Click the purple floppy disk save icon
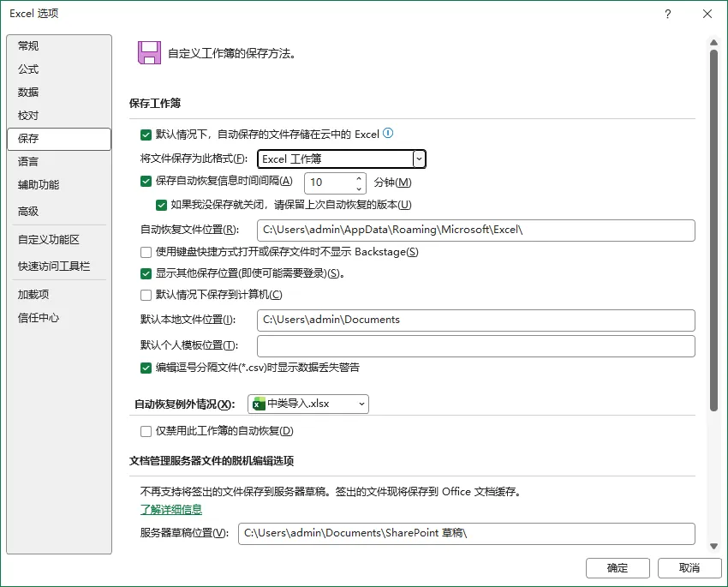The height and width of the screenshot is (587, 728). [149, 52]
